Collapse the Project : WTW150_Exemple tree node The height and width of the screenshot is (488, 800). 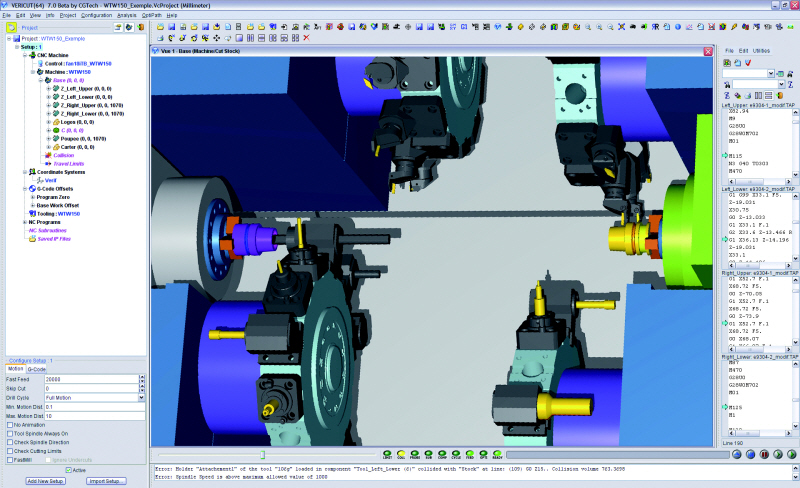(9, 38)
